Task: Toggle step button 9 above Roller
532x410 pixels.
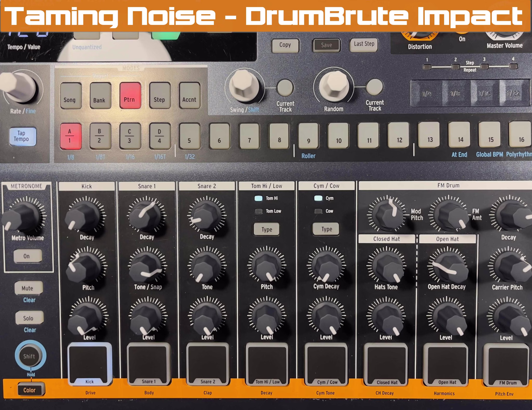Action: click(309, 136)
